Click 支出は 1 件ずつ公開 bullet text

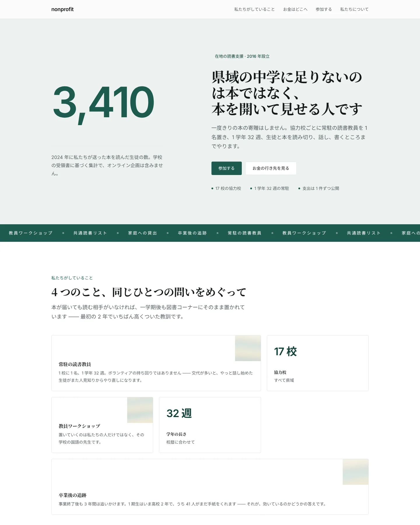point(321,188)
